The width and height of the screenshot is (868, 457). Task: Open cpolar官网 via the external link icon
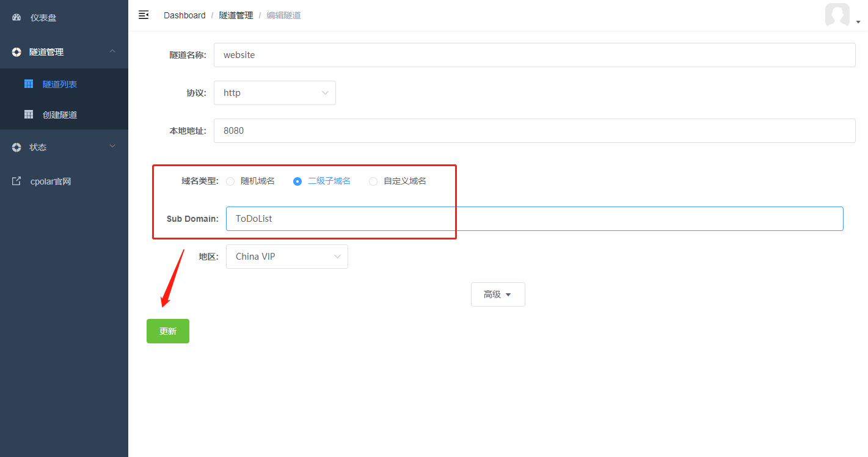click(x=16, y=181)
